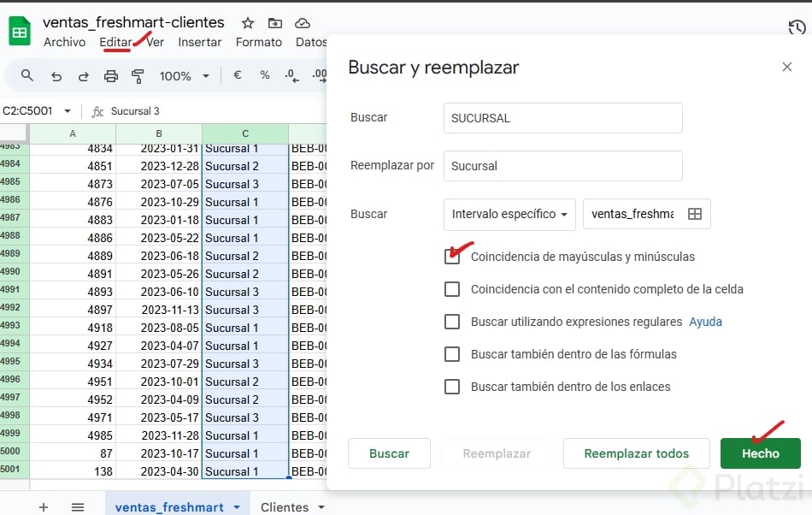Click Sucursal 2 cell in row 4996
This screenshot has width=812, height=515.
tap(245, 382)
